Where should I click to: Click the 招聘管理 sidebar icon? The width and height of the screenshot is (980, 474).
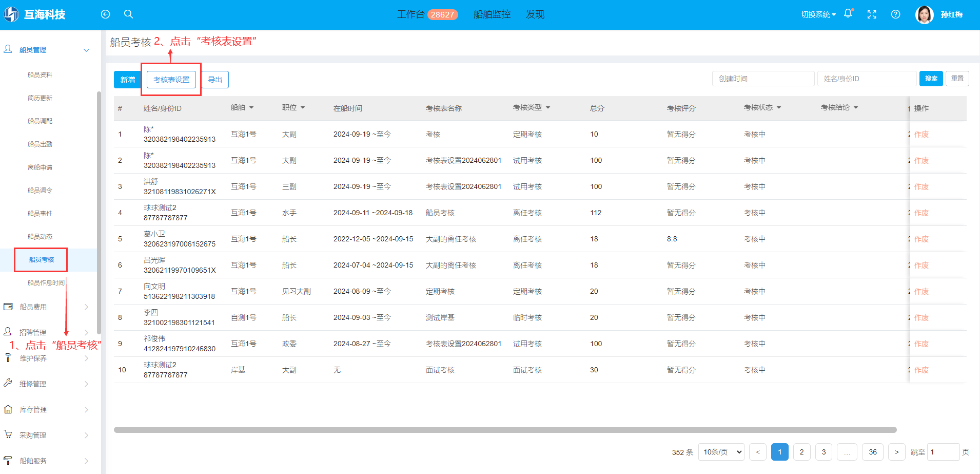[x=8, y=332]
